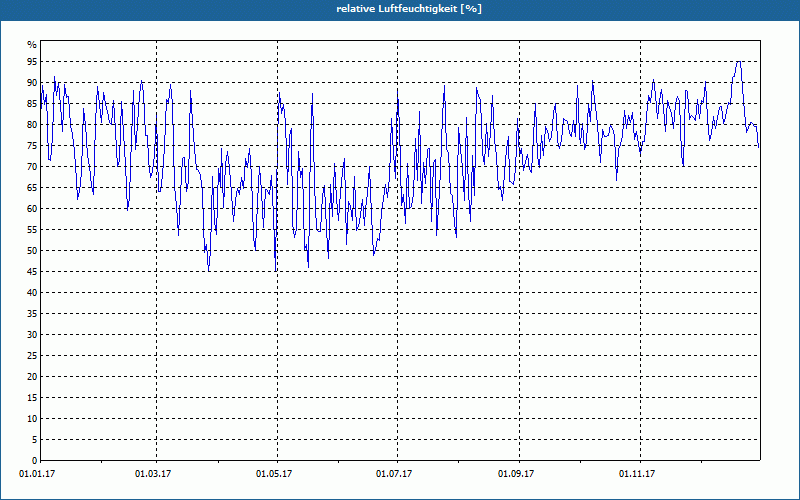
Task: Select the 90 y-axis tick label
Action: point(31,83)
